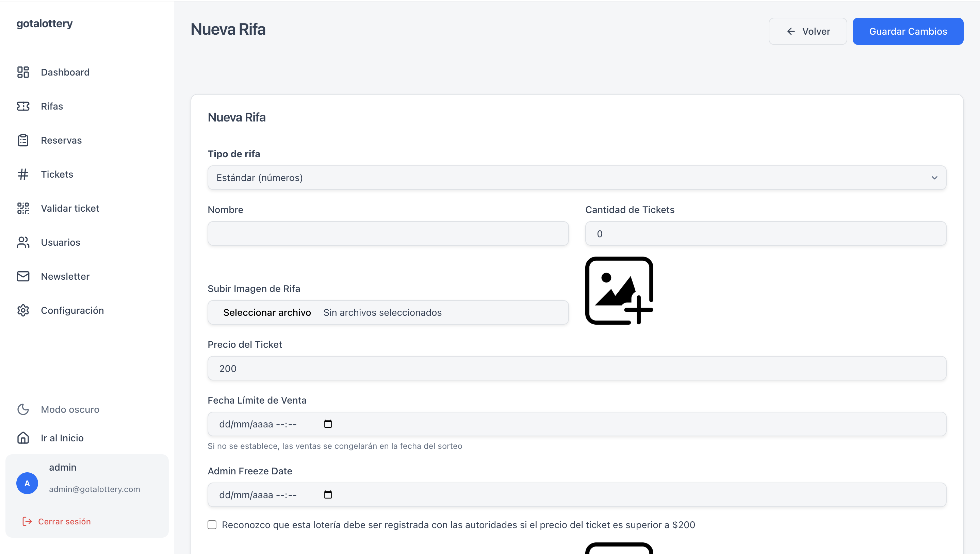Focus the Nombre input field
The image size is (980, 554).
[388, 234]
